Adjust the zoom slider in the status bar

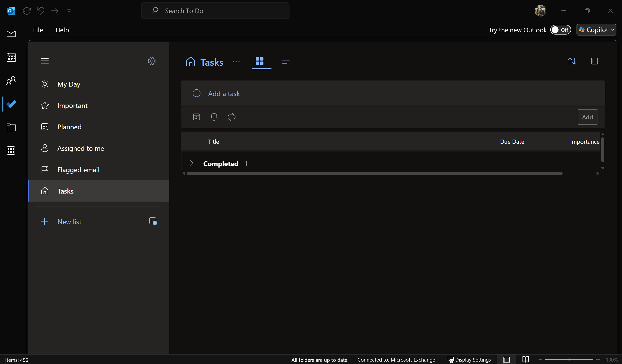569,360
